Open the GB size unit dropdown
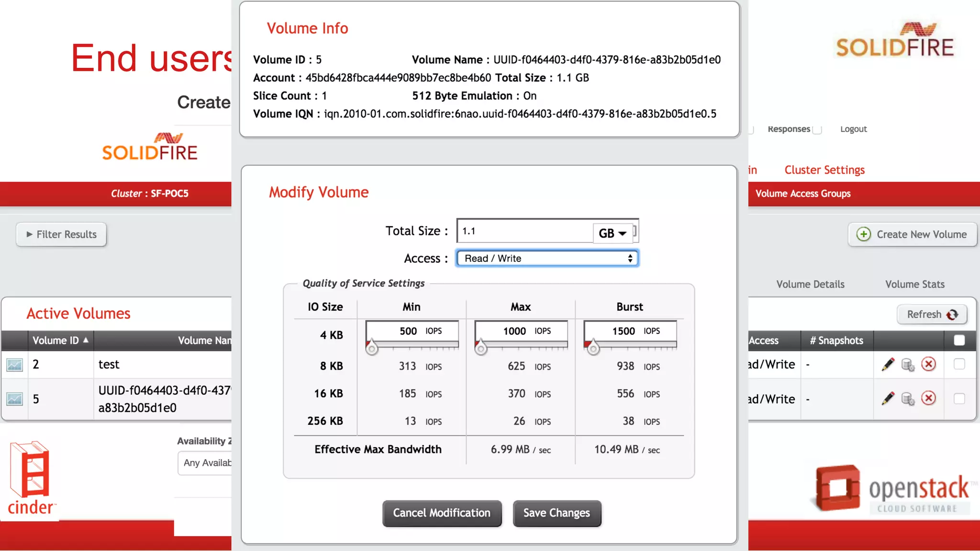 (612, 233)
